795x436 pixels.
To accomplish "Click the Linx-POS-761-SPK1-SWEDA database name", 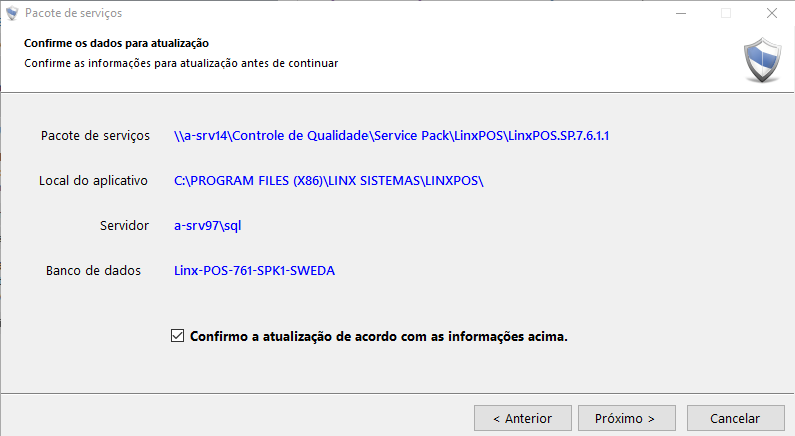I will pos(254,271).
